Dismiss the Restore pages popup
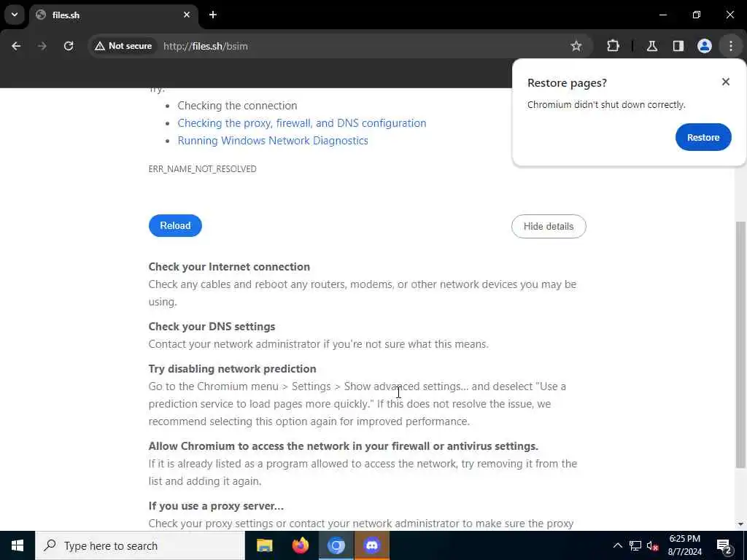This screenshot has width=747, height=560. coord(726,82)
